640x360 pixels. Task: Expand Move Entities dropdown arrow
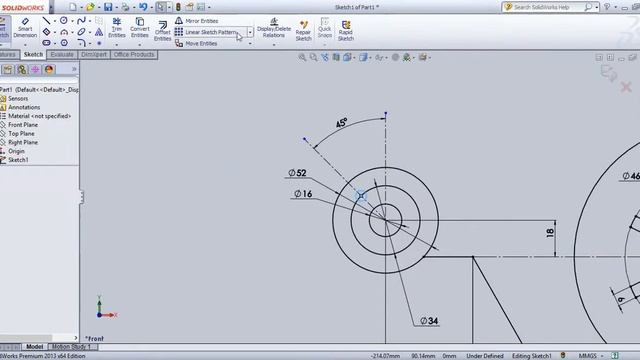tap(250, 43)
